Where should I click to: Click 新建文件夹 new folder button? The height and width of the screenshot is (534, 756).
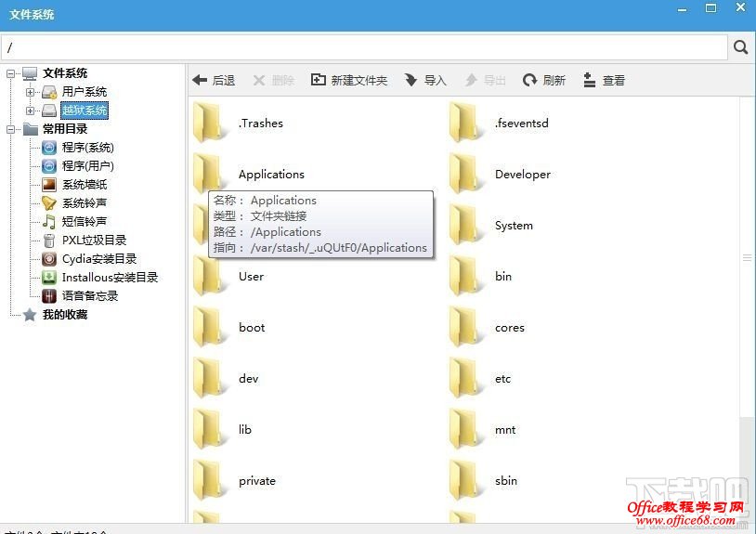point(349,81)
